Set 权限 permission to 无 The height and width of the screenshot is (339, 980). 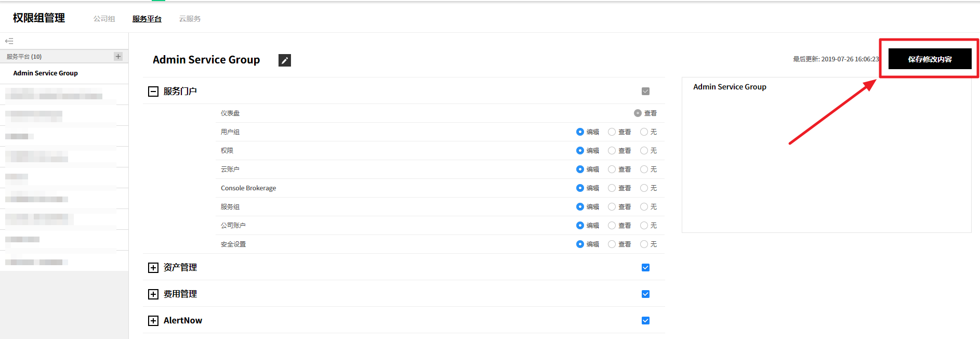pyautogui.click(x=644, y=151)
